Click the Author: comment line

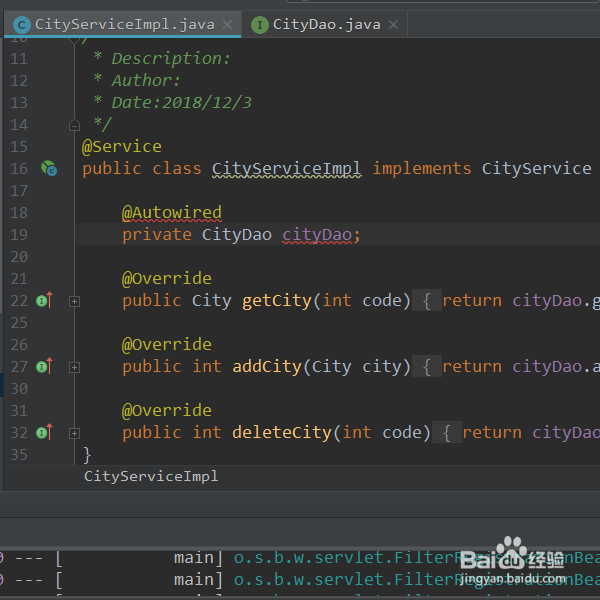tap(137, 81)
